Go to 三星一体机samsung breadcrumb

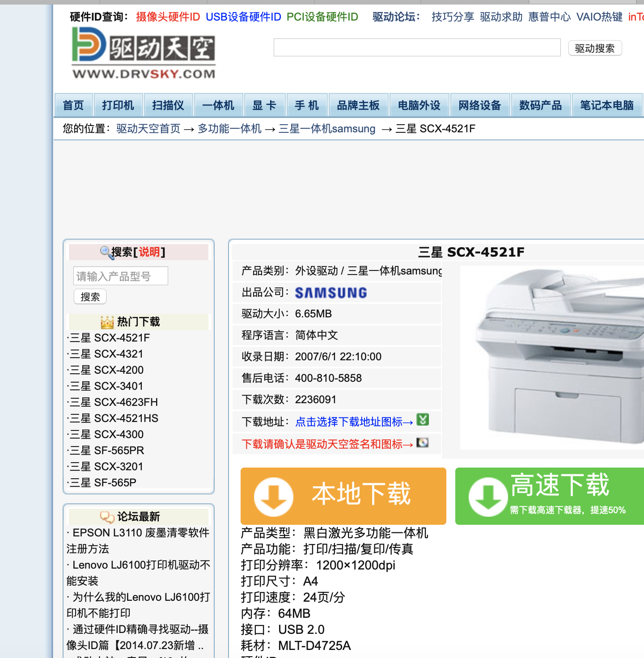pos(327,129)
